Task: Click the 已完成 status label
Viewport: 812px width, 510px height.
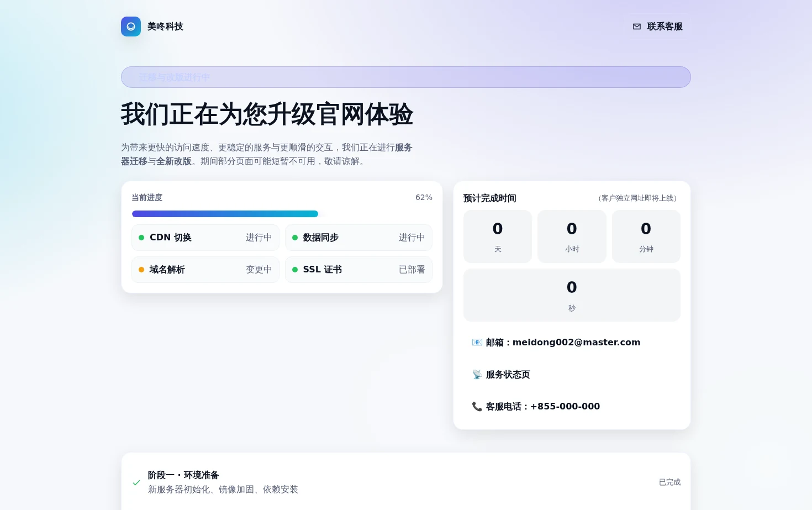Action: tap(669, 482)
